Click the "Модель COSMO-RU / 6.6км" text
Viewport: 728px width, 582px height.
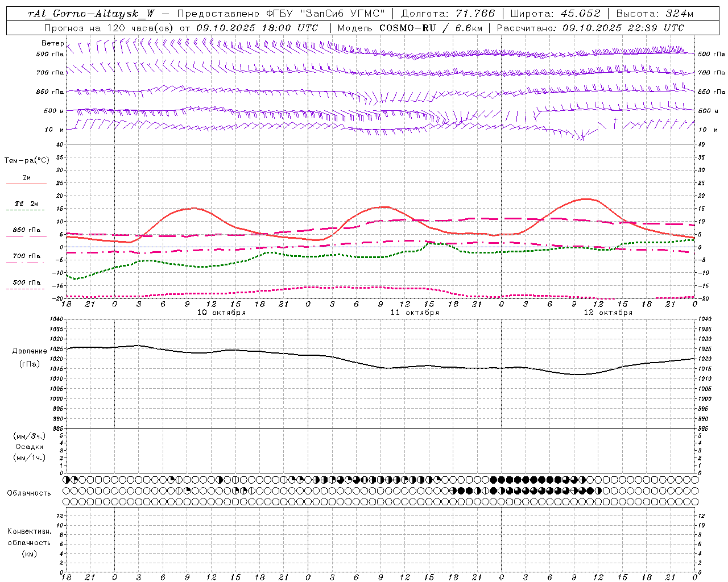click(410, 28)
